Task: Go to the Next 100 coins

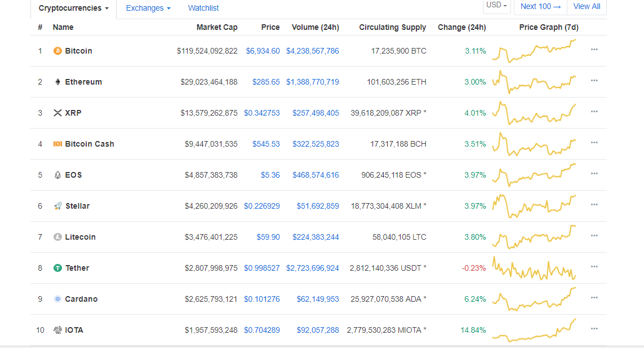Action: click(x=540, y=7)
